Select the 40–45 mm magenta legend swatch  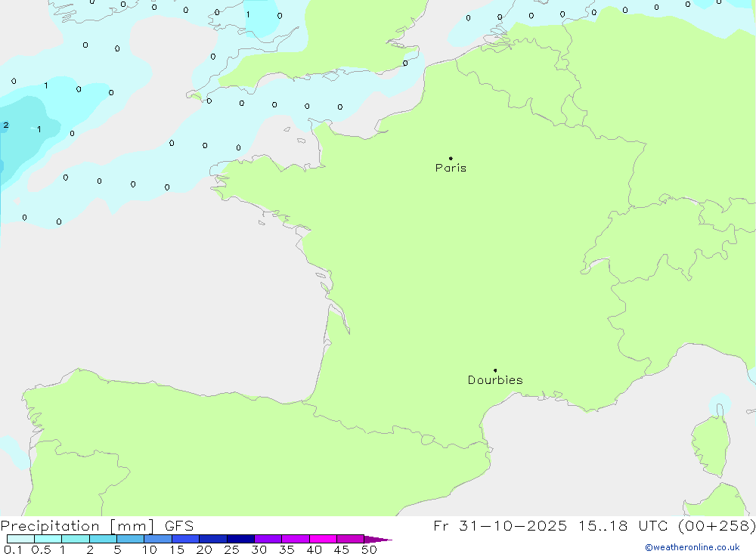pos(323,539)
